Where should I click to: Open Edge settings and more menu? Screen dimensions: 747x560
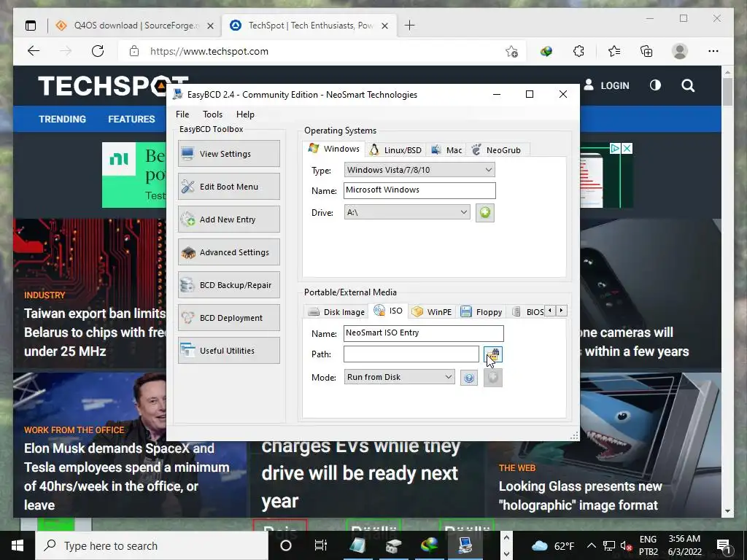tap(713, 51)
